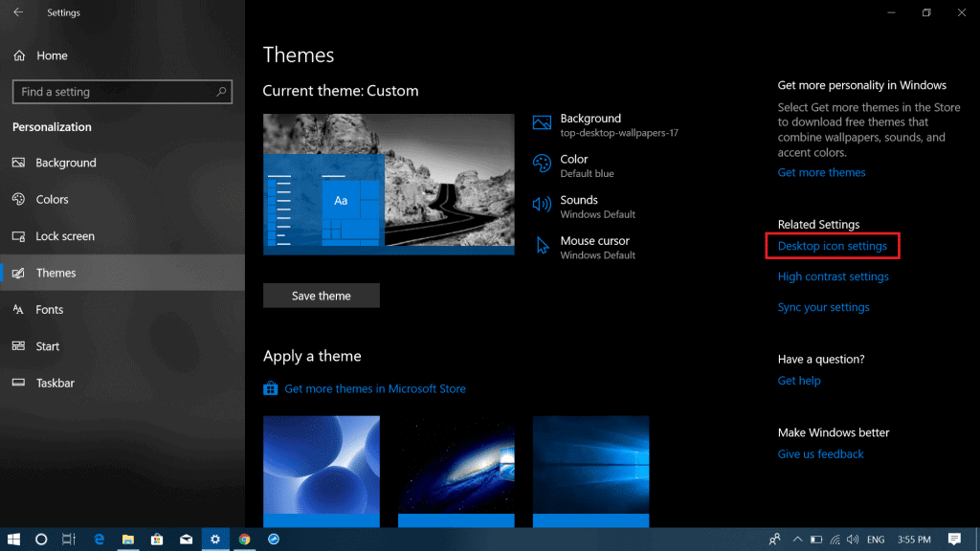Go back with the Settings back arrow

18,12
